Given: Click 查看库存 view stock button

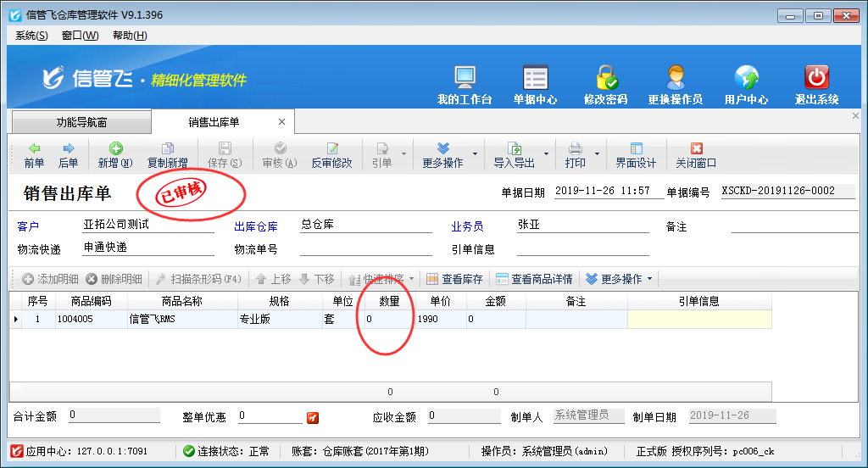Looking at the screenshot, I should coord(454,279).
